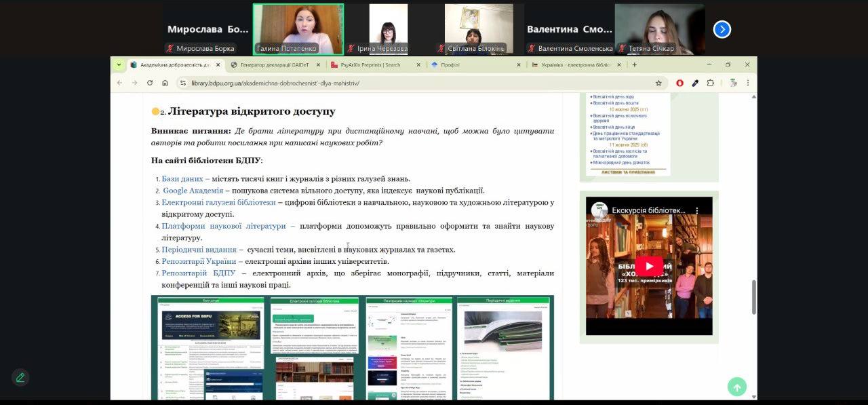Viewport: 868px width, 405px height.
Task: Play the library excursion YouTube video
Action: [x=648, y=266]
